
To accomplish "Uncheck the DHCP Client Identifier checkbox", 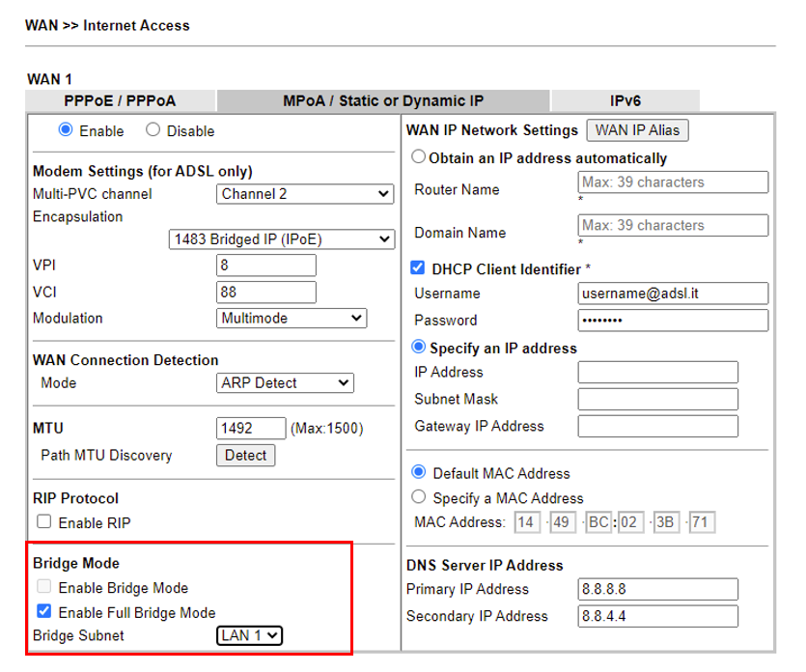I will click(x=417, y=267).
